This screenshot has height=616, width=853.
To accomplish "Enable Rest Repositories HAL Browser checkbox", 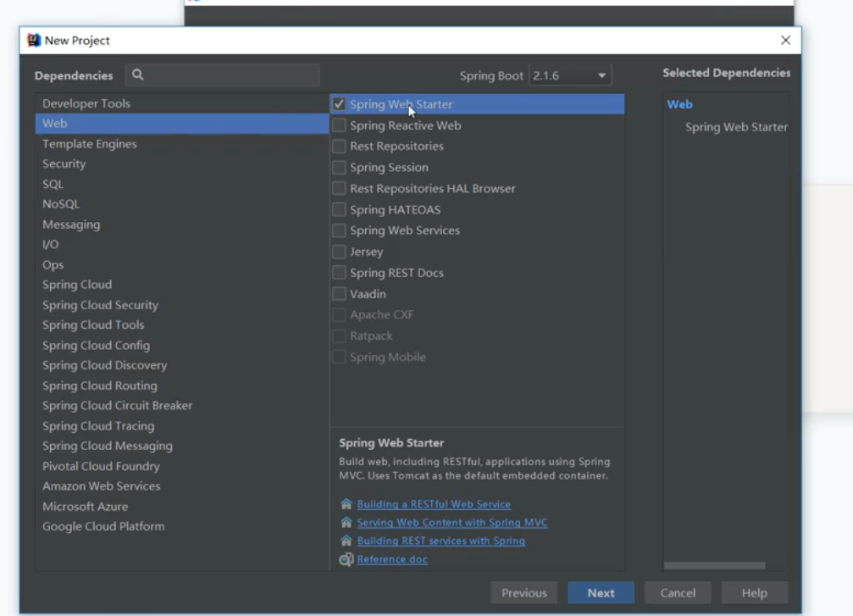I will [x=339, y=188].
